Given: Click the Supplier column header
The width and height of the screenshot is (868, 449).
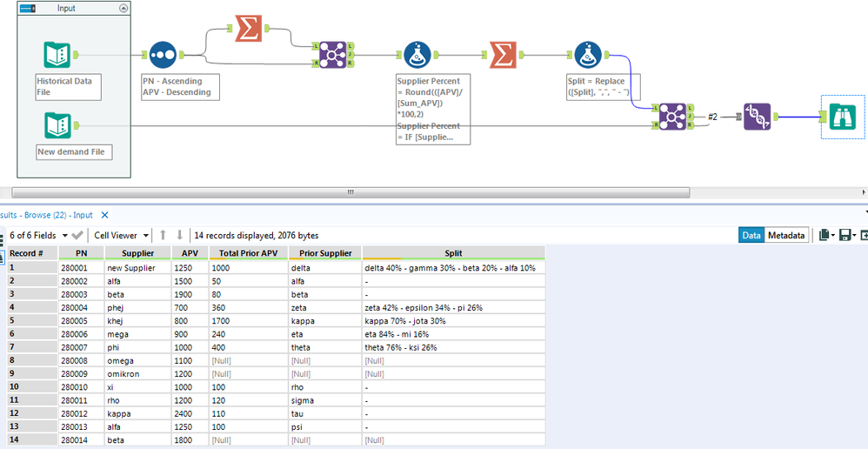Looking at the screenshot, I should pos(137,253).
